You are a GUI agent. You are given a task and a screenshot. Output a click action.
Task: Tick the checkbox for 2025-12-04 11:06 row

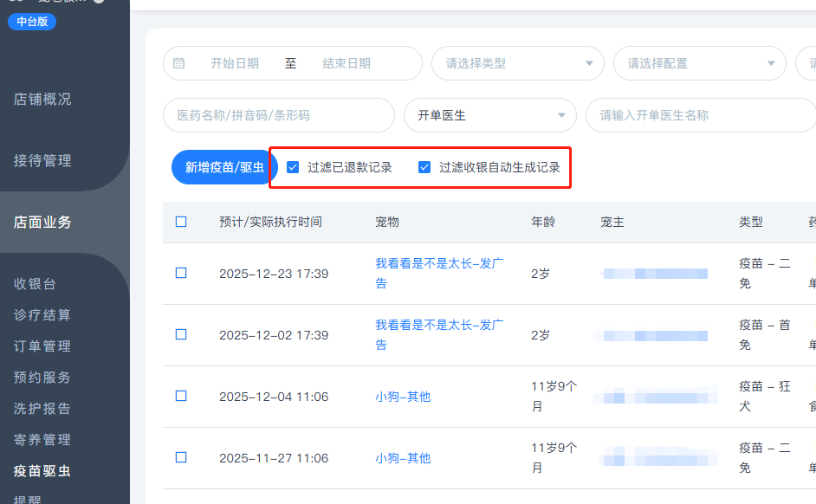(x=181, y=396)
